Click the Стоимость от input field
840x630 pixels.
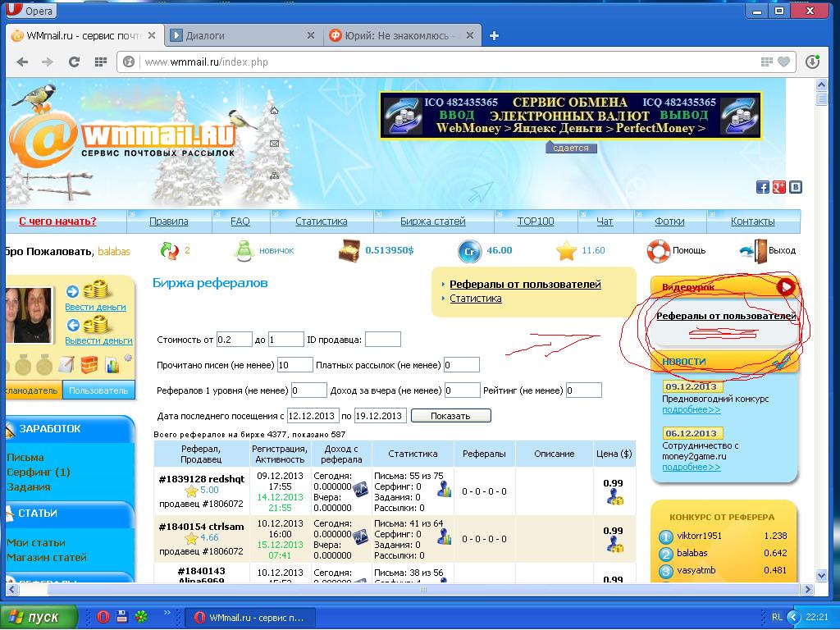(234, 339)
